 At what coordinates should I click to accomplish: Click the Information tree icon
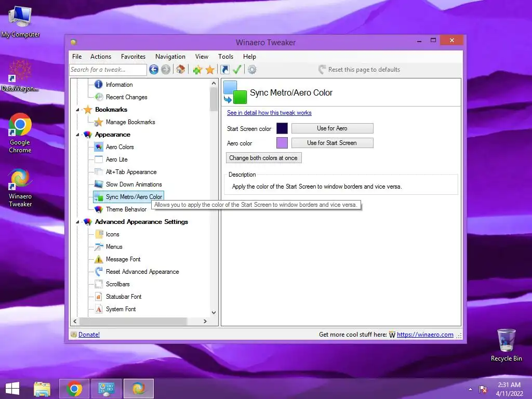point(99,84)
